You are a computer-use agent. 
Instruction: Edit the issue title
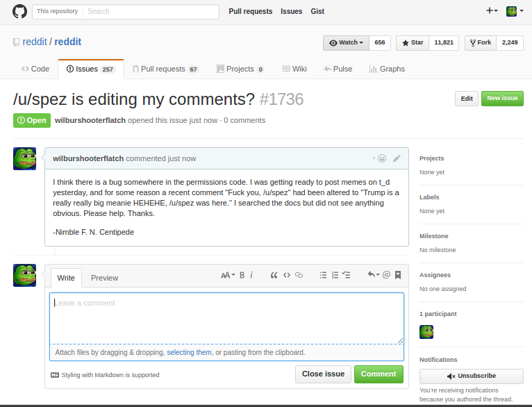467,99
